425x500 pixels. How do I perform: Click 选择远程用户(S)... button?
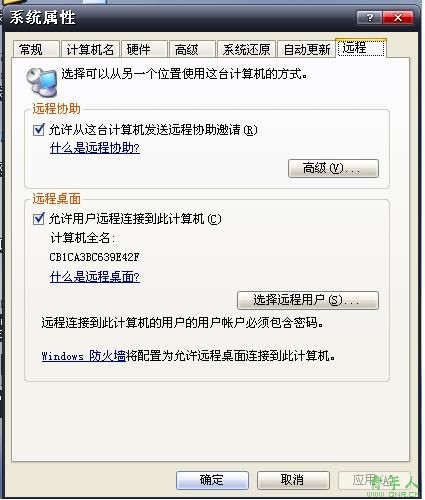[308, 300]
